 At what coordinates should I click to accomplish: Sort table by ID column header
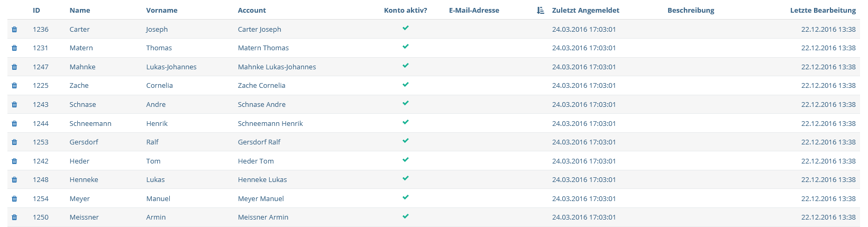(36, 10)
